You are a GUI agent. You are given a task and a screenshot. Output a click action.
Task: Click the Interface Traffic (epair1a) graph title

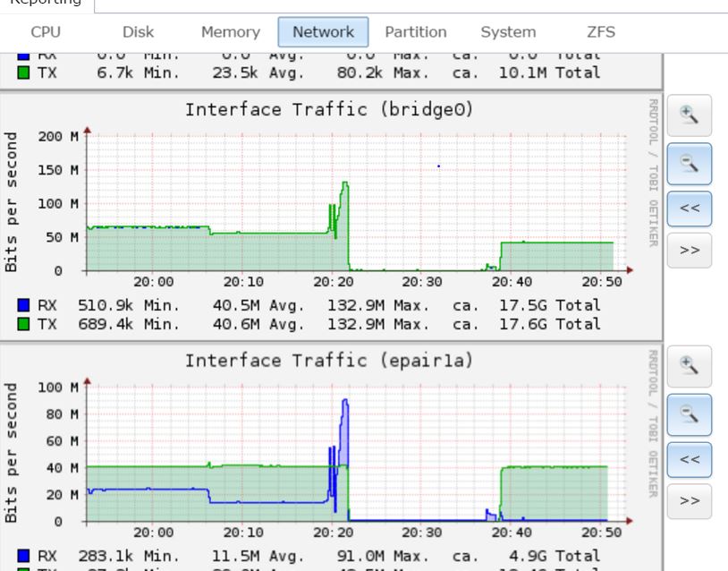[x=329, y=361]
